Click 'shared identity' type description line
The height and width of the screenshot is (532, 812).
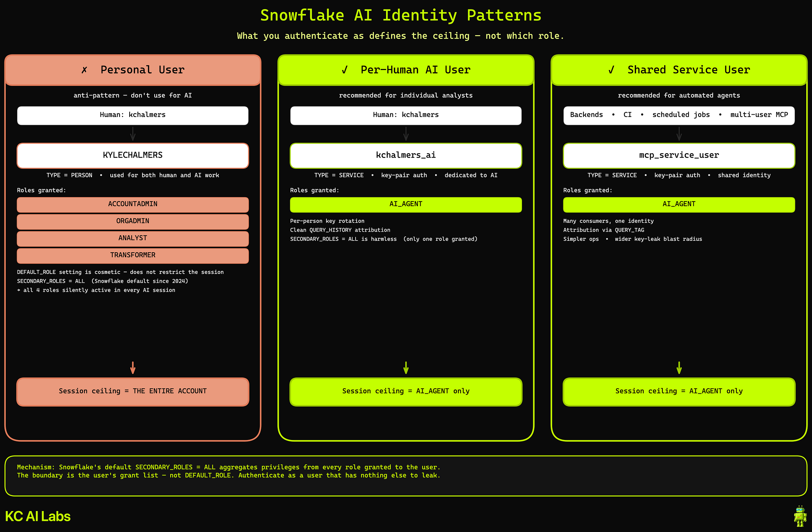(679, 175)
